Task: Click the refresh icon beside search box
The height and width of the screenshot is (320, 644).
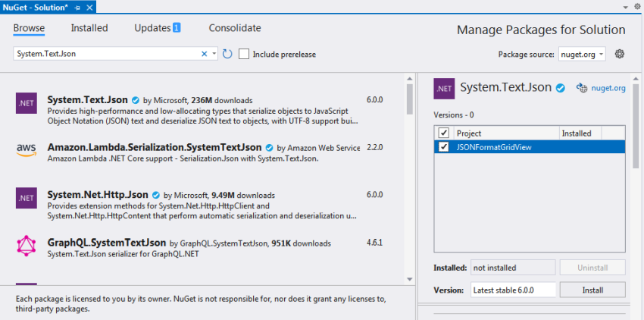Action: (x=227, y=54)
